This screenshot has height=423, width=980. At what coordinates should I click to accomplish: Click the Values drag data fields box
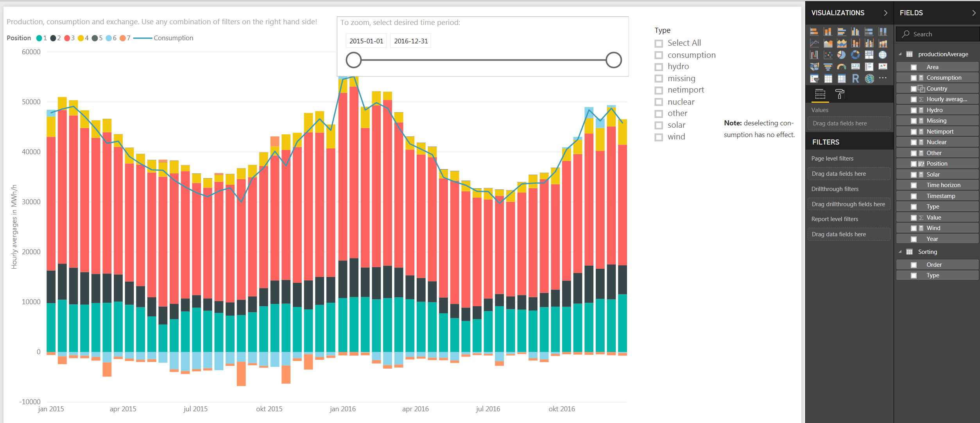coord(849,123)
